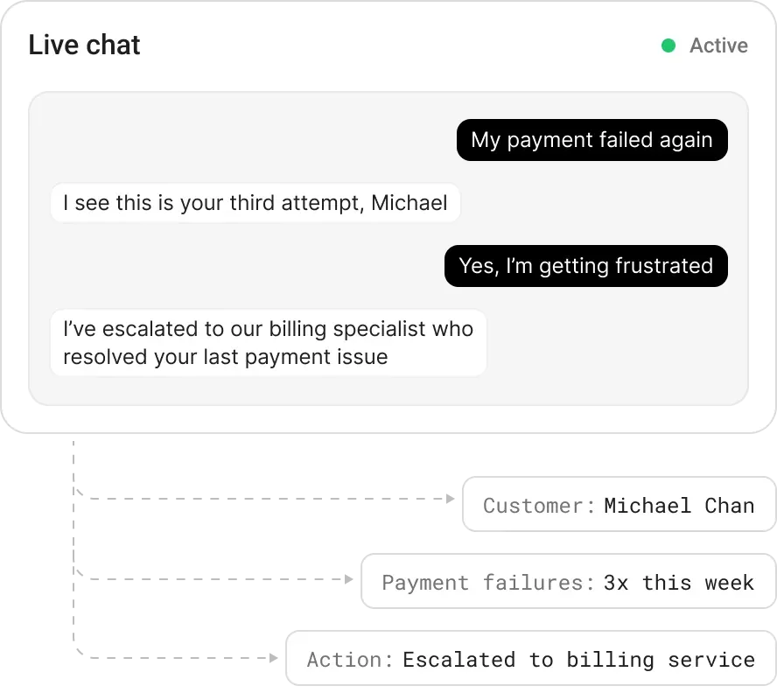Click the "Customer:" field label

539,506
